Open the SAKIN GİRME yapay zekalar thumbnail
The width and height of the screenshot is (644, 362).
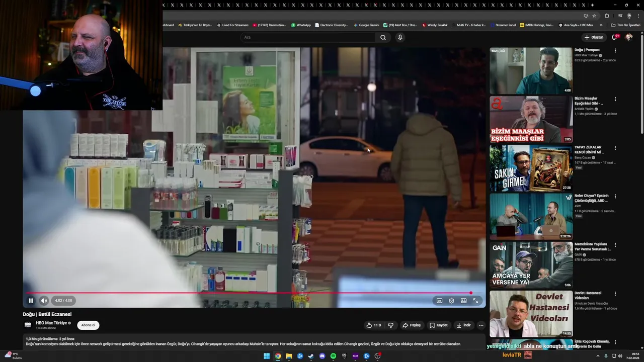531,168
